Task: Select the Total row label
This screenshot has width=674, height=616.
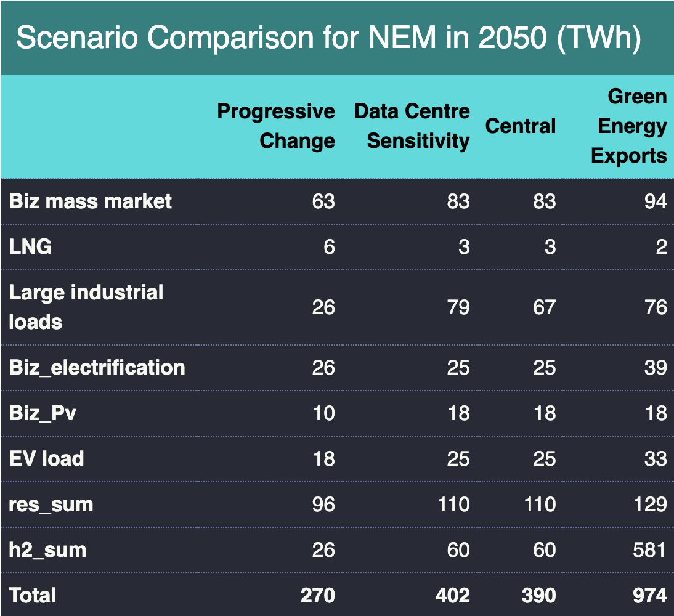Action: [33, 596]
